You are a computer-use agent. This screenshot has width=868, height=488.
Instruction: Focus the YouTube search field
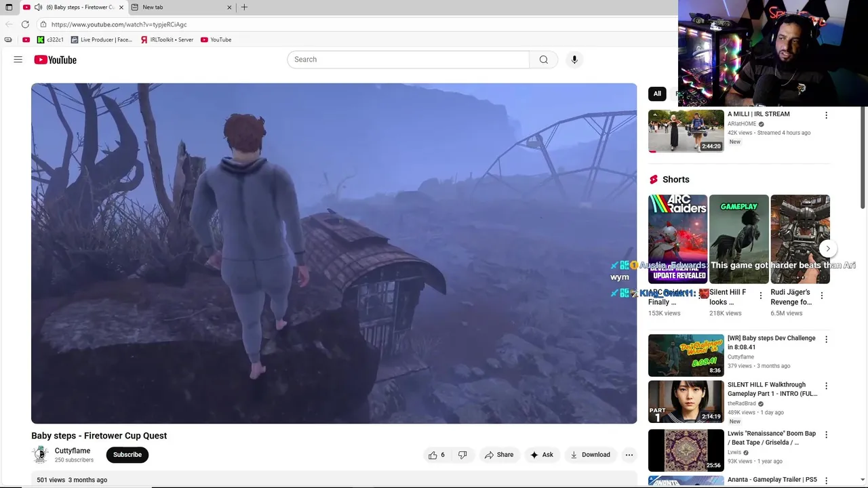click(408, 60)
